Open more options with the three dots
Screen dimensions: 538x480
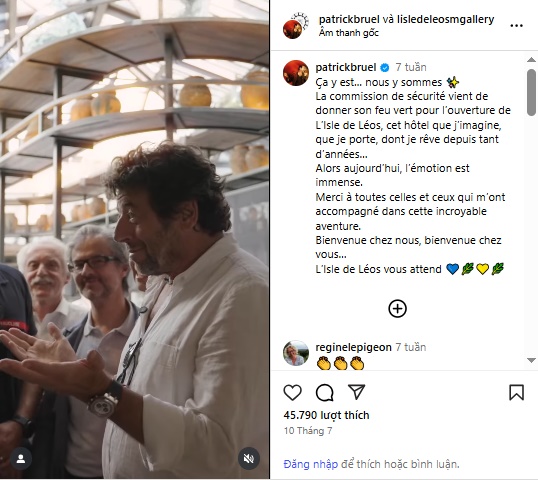516,26
